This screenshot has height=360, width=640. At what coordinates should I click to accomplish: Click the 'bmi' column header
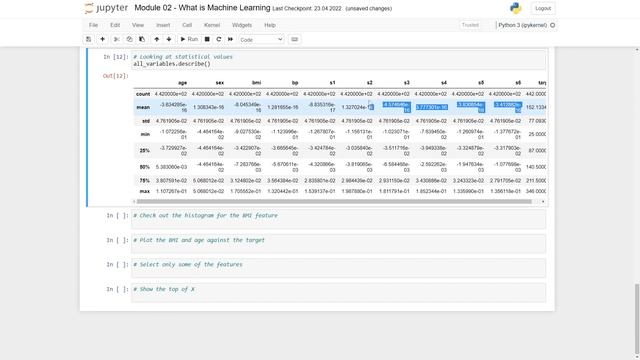click(x=256, y=83)
